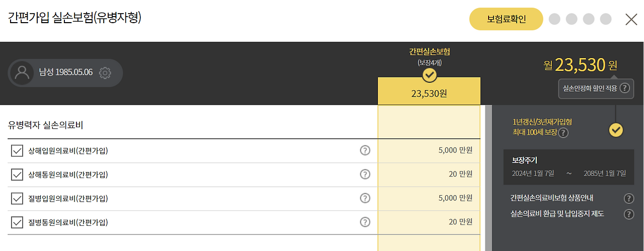Select the 간편실손보험 plan check circle
The image size is (644, 251).
pyautogui.click(x=429, y=75)
